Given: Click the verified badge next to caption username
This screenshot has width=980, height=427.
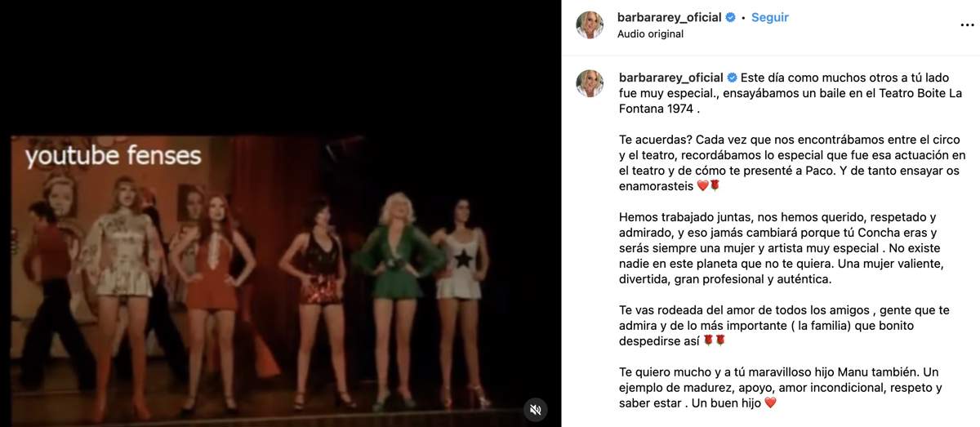Looking at the screenshot, I should tap(732, 78).
